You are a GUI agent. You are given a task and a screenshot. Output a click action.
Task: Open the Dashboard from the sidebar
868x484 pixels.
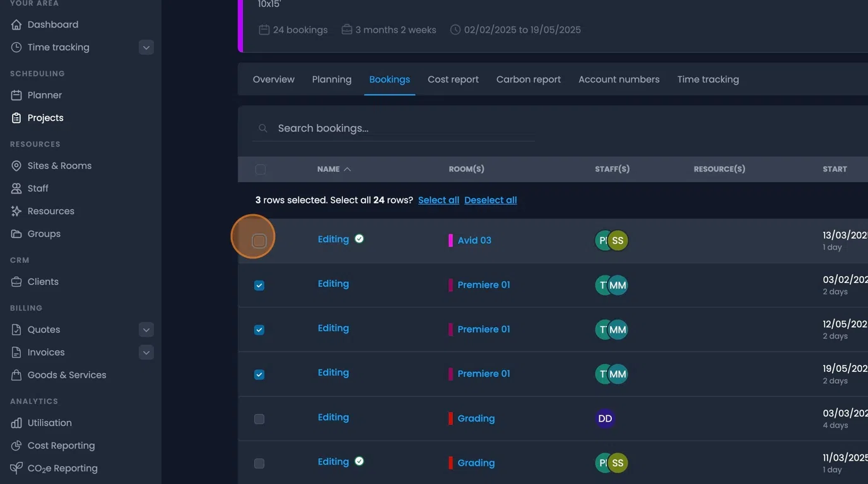coord(52,24)
